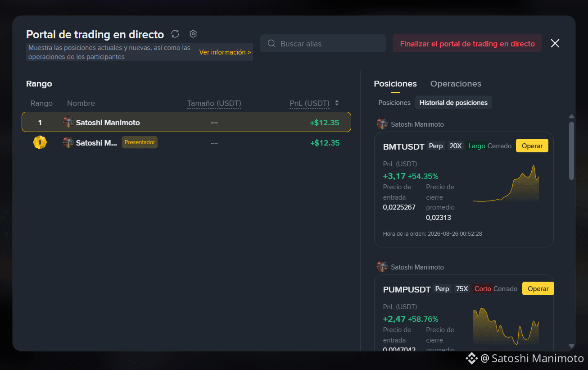The image size is (588, 370).
Task: Click the +2,47 PnL value
Action: [x=394, y=319]
